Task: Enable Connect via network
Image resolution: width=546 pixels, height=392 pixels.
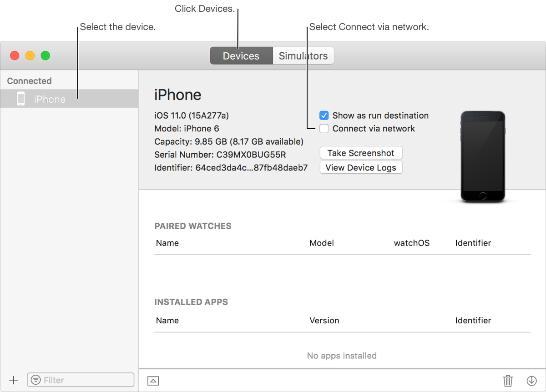Action: point(324,129)
